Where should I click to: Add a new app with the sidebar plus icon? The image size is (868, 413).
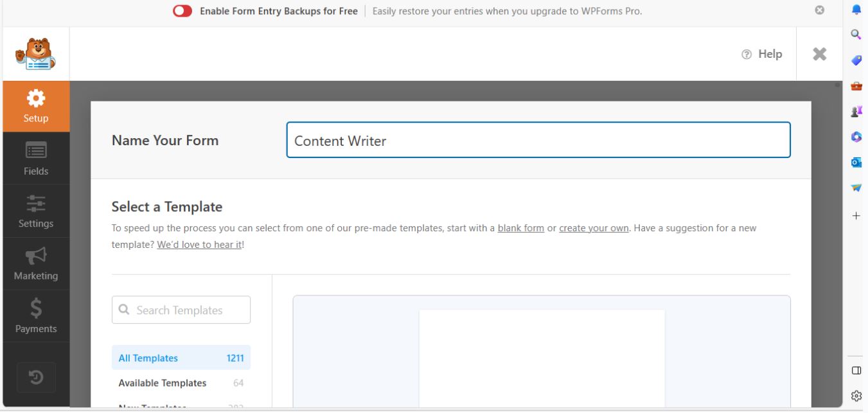856,216
